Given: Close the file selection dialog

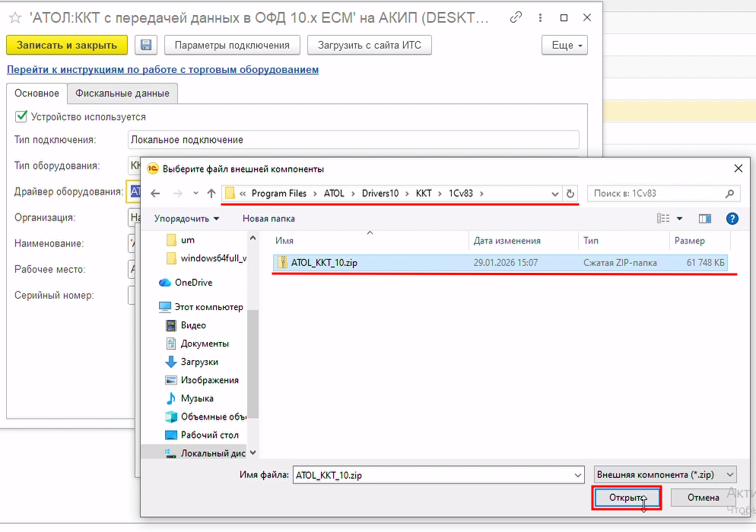Looking at the screenshot, I should click(x=739, y=169).
